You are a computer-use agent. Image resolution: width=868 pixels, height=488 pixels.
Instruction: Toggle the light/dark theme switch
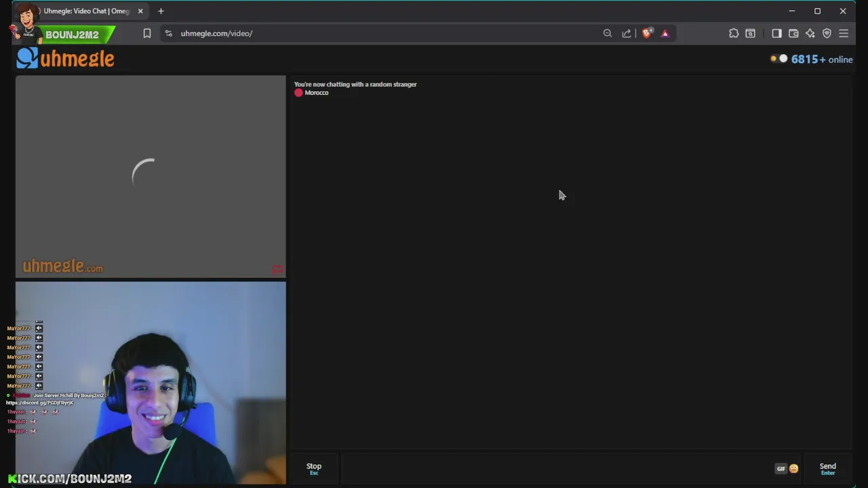tap(778, 59)
